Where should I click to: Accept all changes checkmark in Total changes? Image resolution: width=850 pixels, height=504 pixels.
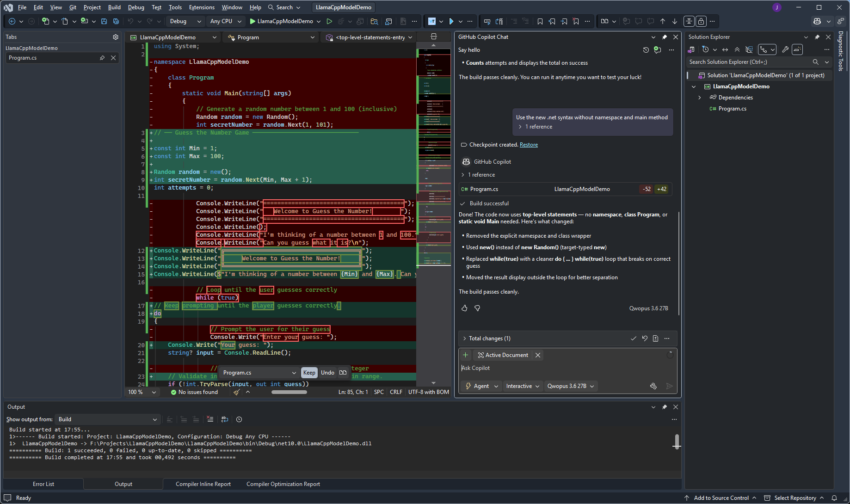(633, 338)
